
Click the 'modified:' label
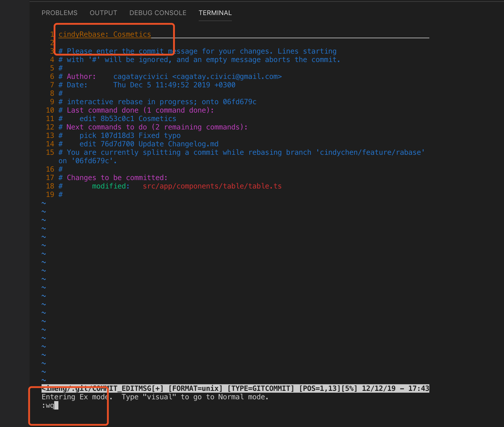click(111, 186)
